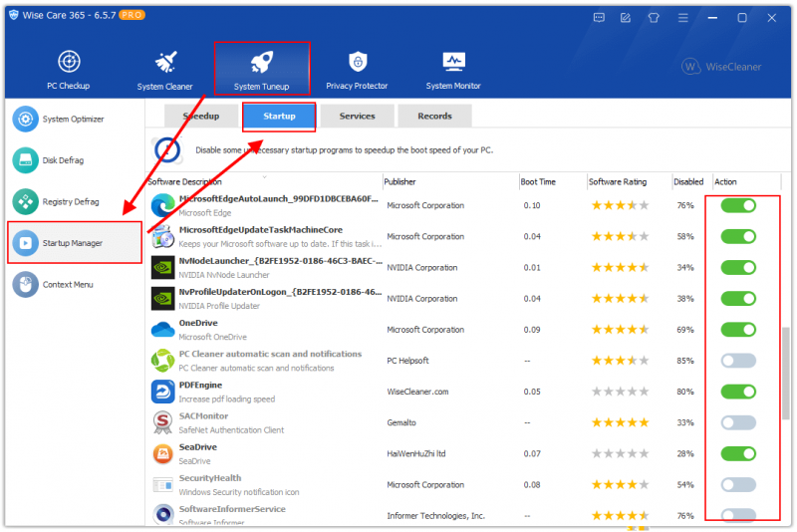Toggle off PDFEngine startup entry
Viewport: 797px width, 532px height.
click(738, 392)
